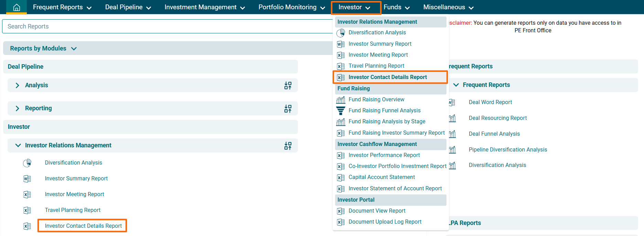Click pie chart icon beside Diversification Analysis in menu

point(341,33)
